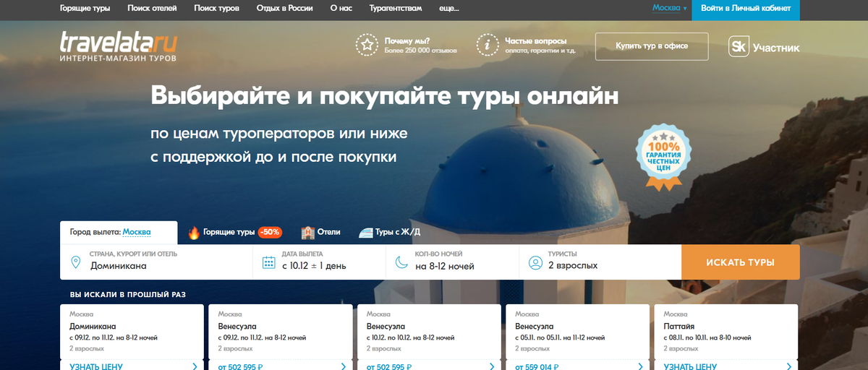Click the location pin icon in destination field

pos(76,262)
